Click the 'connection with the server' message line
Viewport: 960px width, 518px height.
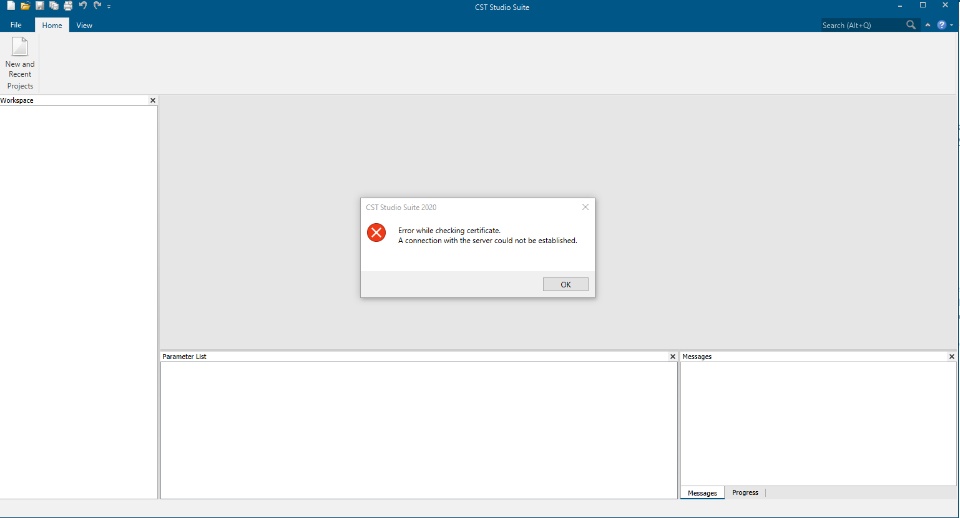(x=487, y=241)
